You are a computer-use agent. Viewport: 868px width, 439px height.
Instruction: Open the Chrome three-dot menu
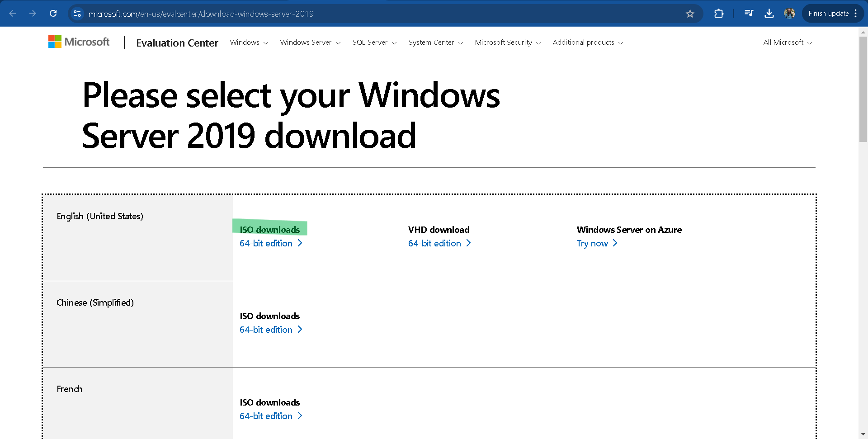point(856,14)
